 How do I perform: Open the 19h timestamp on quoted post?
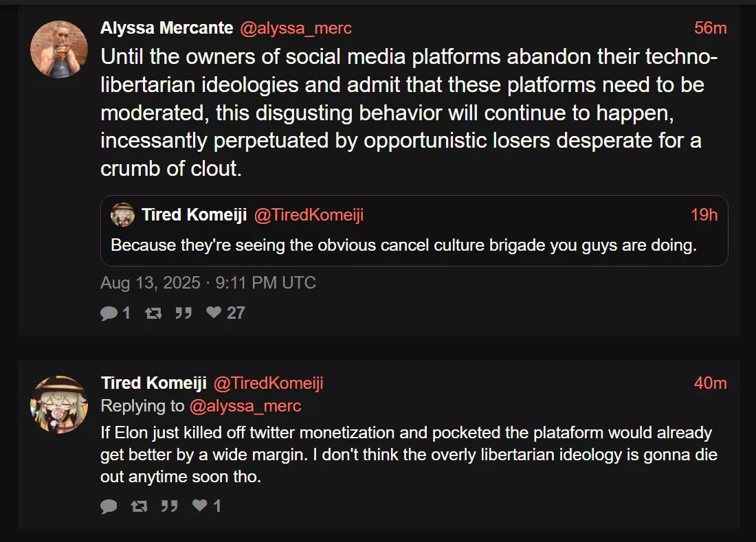click(x=704, y=215)
